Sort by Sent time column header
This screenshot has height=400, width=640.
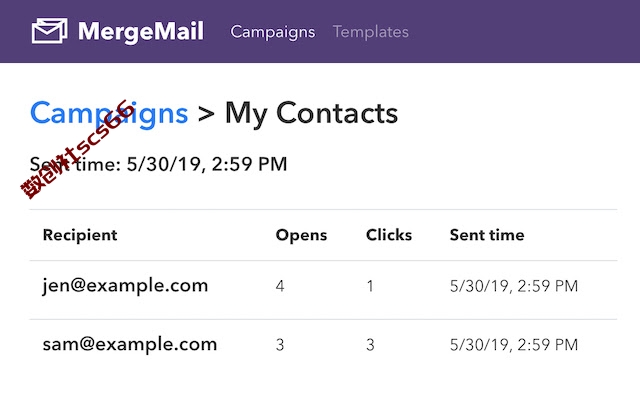pos(487,235)
